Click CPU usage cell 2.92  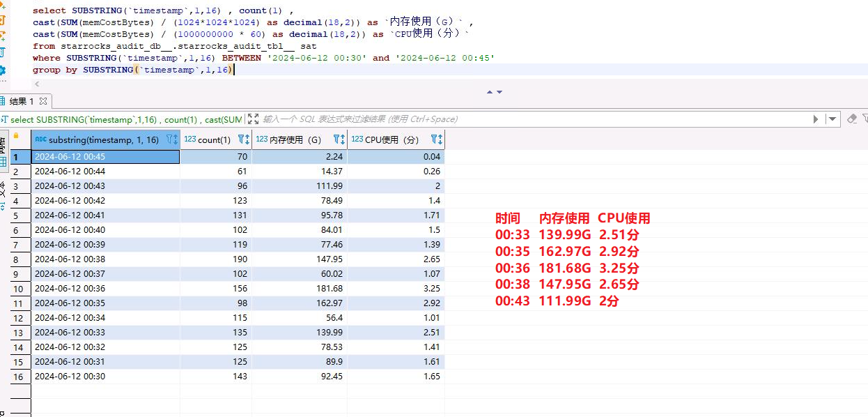[x=396, y=303]
